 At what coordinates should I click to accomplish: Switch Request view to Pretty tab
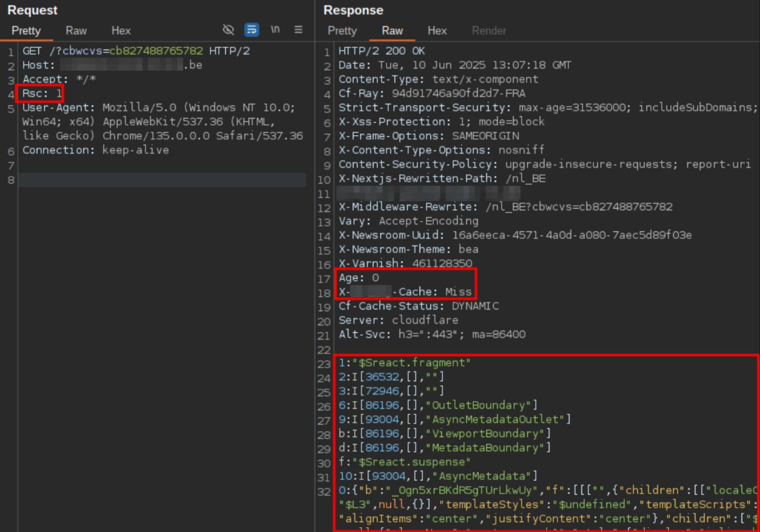[26, 31]
